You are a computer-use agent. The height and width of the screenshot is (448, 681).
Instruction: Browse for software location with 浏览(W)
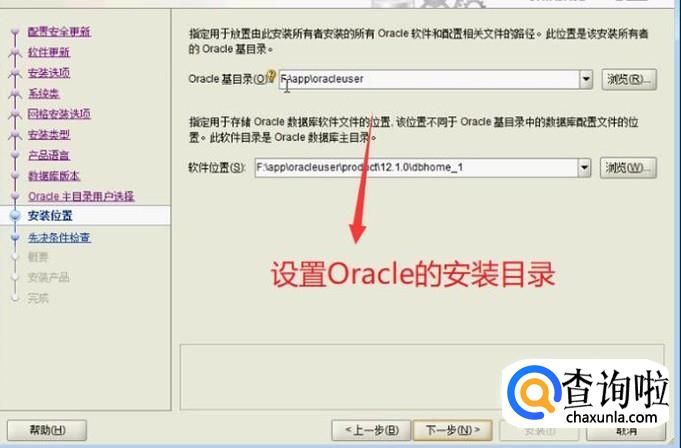628,168
